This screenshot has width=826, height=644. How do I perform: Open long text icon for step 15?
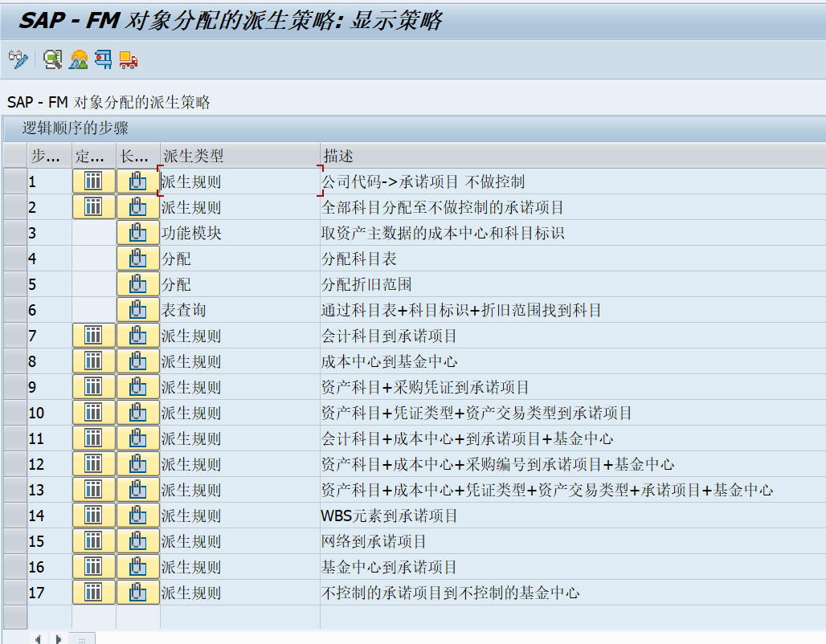(x=137, y=541)
